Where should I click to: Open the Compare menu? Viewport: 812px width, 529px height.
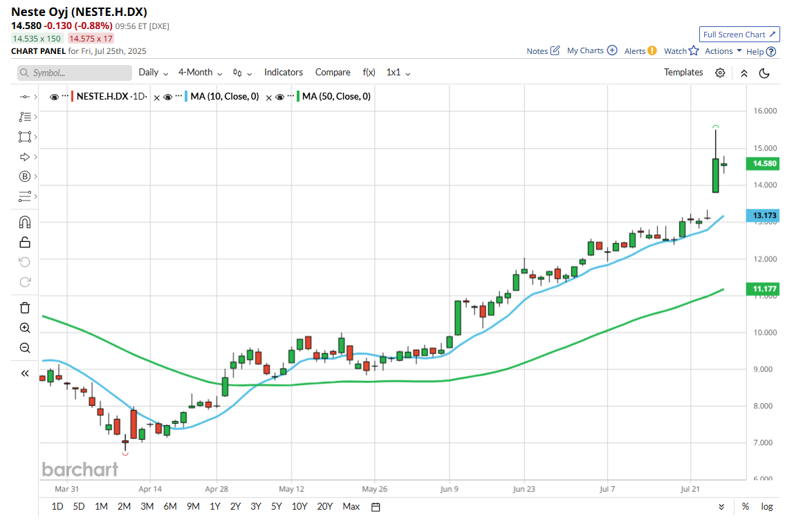pyautogui.click(x=333, y=73)
